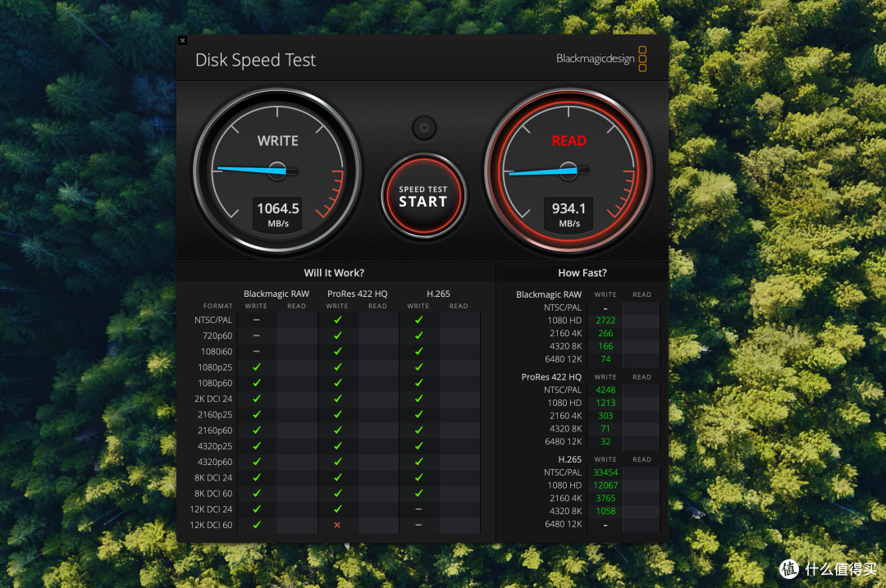Click the H.265 header in How Fast panel
Image resolution: width=886 pixels, height=588 pixels.
tap(569, 459)
